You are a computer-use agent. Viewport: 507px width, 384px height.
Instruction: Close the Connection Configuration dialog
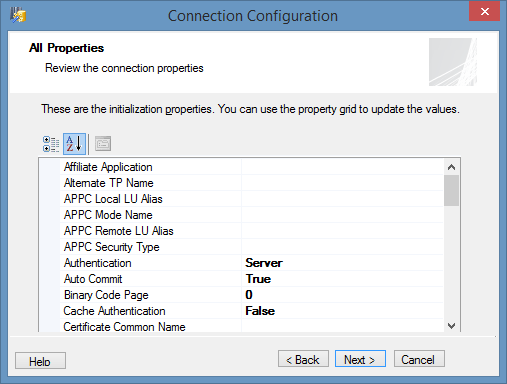pos(484,11)
